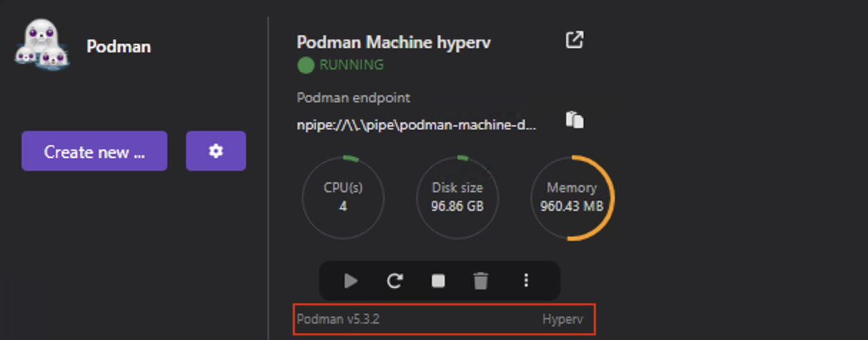
Task: Open Podman provider settings gear
Action: 216,151
